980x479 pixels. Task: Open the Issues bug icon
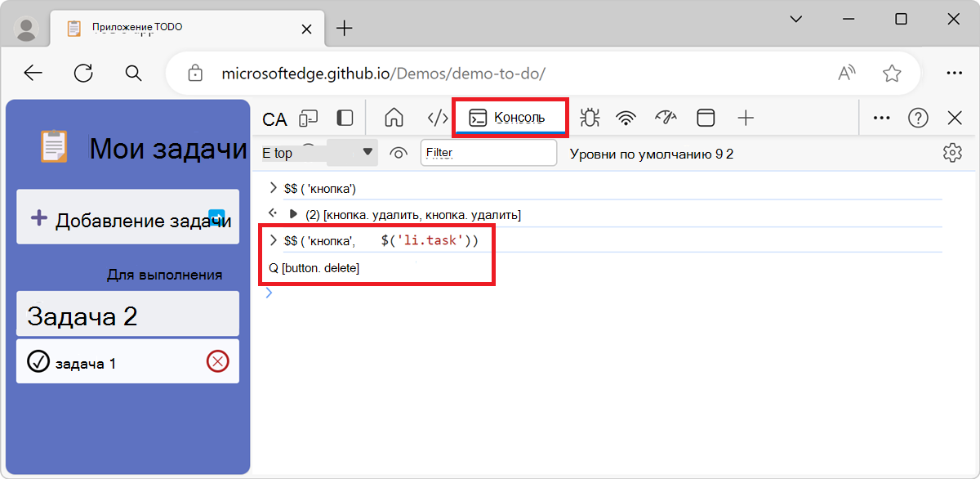pos(590,118)
